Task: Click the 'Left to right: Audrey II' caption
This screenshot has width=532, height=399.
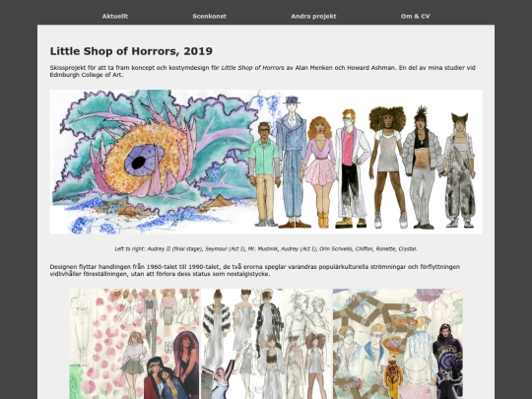Action: click(266, 249)
